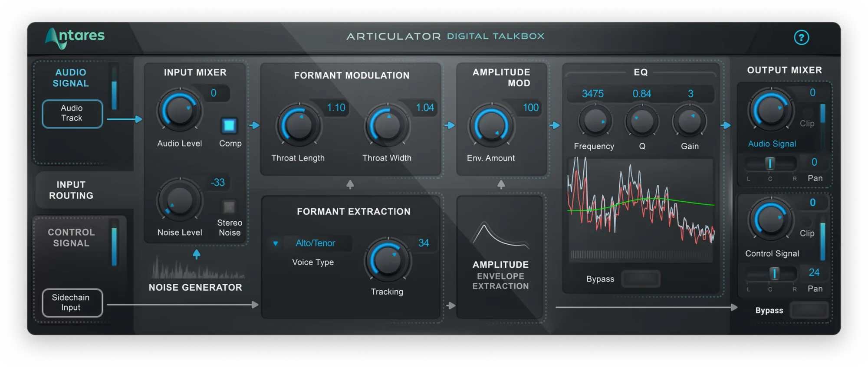Click the EQ Q knob
868x367 pixels.
(x=641, y=121)
